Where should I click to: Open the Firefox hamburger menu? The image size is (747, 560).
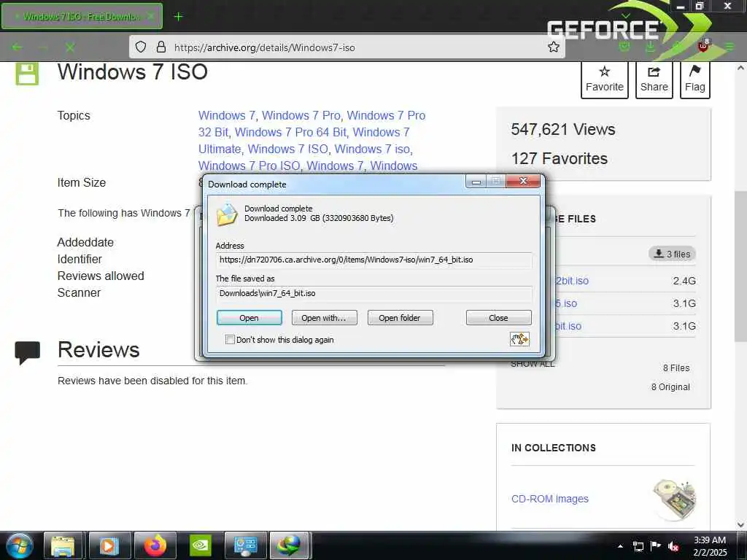click(x=729, y=47)
